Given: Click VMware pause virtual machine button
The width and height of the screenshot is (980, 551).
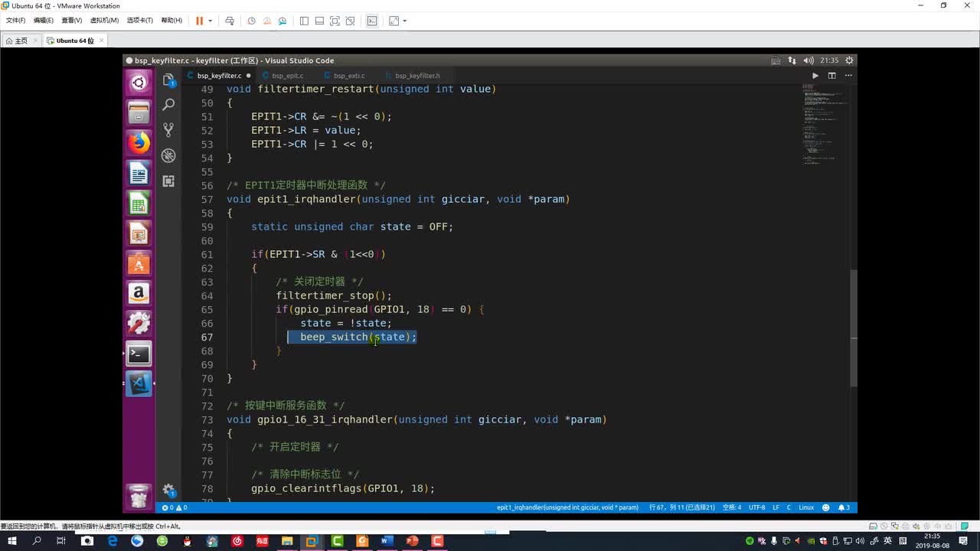Looking at the screenshot, I should (199, 21).
